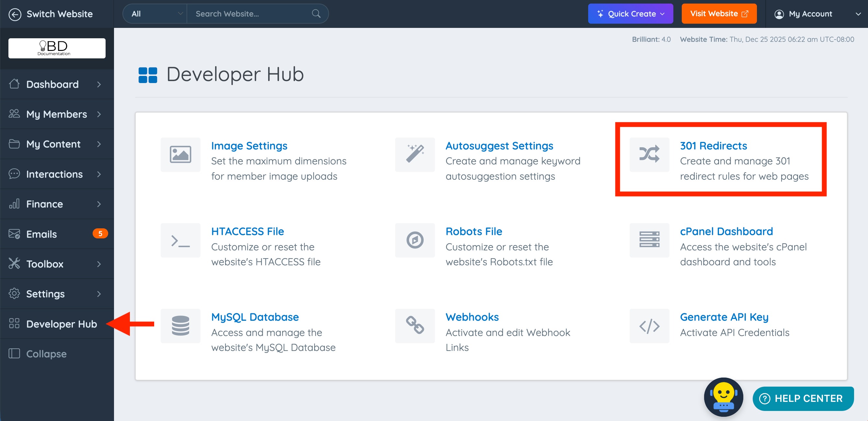Click the Webhooks chain link icon
This screenshot has width=868, height=421.
coord(415,326)
